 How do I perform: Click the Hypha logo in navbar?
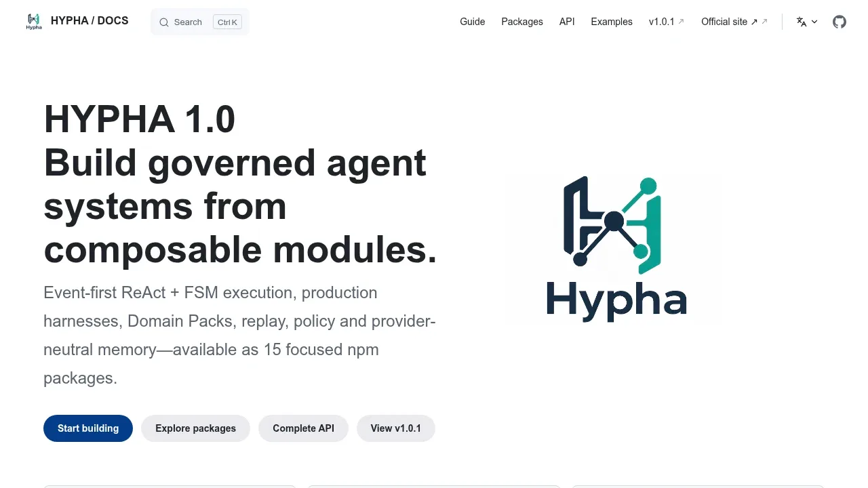coord(34,22)
